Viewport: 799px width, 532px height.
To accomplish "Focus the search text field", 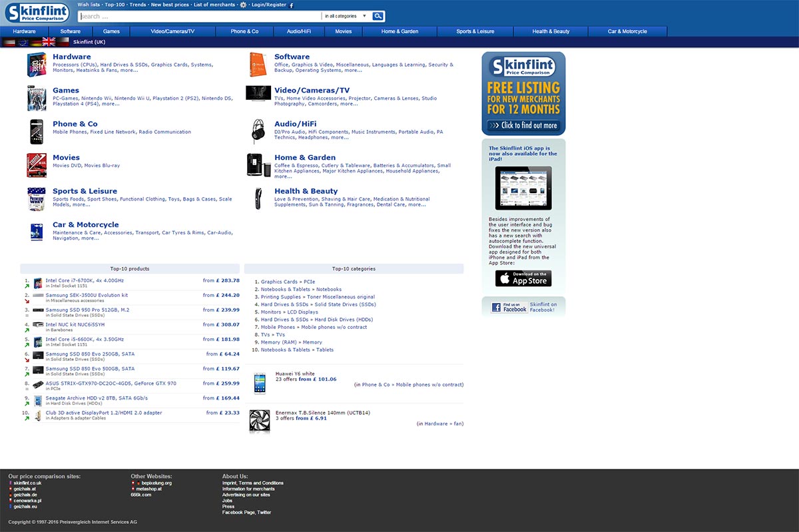I will pyautogui.click(x=199, y=16).
